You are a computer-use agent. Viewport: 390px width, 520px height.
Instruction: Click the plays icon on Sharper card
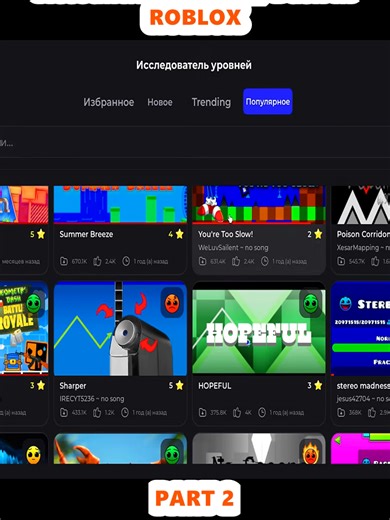(x=64, y=412)
